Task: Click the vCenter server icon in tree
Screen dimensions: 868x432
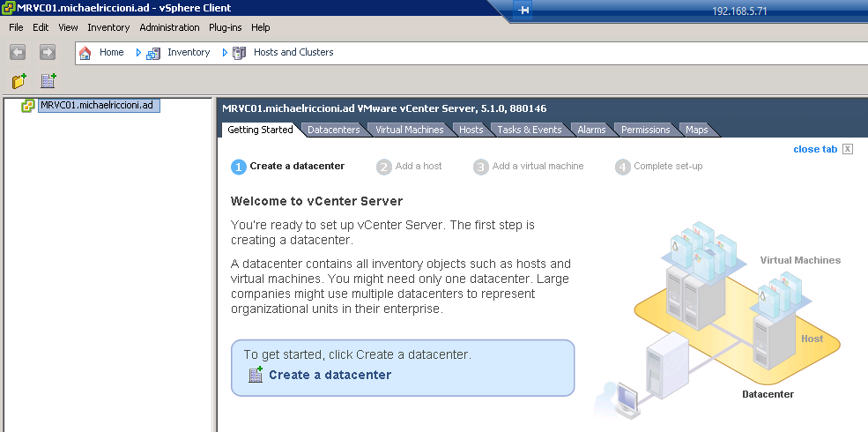Action: tap(27, 106)
